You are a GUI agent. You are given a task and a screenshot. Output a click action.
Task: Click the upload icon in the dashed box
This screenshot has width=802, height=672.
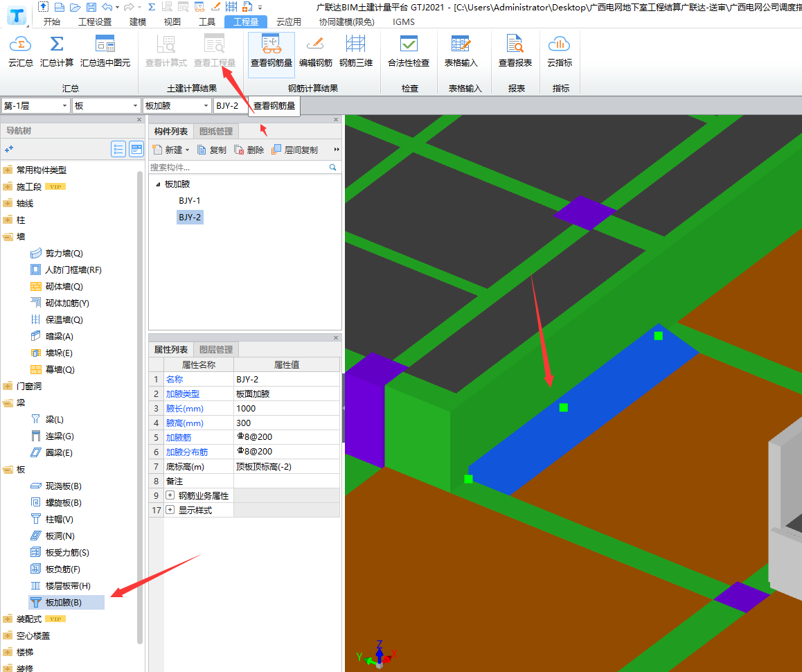point(44,7)
